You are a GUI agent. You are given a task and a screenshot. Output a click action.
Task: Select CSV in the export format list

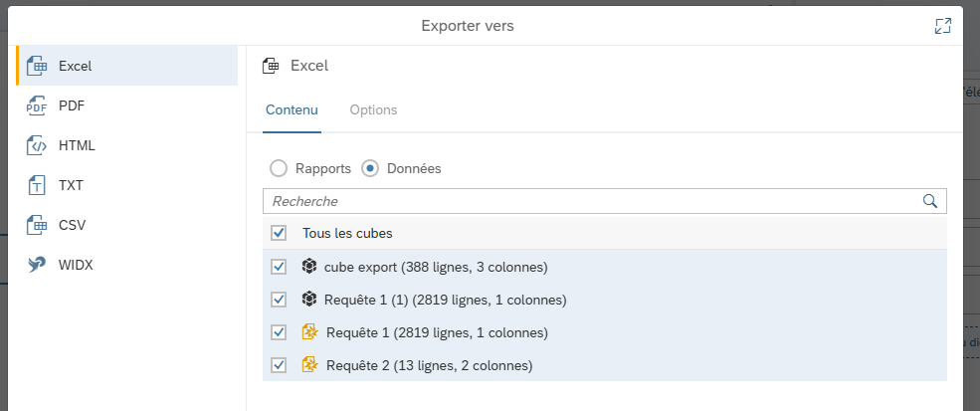coord(127,225)
